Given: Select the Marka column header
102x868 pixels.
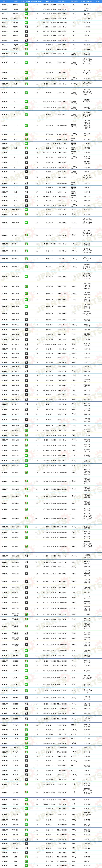Looking at the screenshot, I should 5,1.
